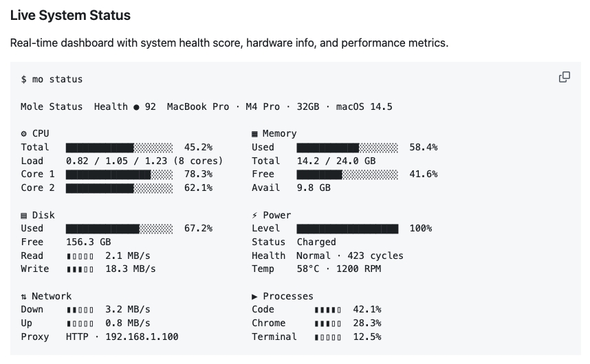Click the Terminal process row label
The width and height of the screenshot is (590, 364).
(x=274, y=337)
